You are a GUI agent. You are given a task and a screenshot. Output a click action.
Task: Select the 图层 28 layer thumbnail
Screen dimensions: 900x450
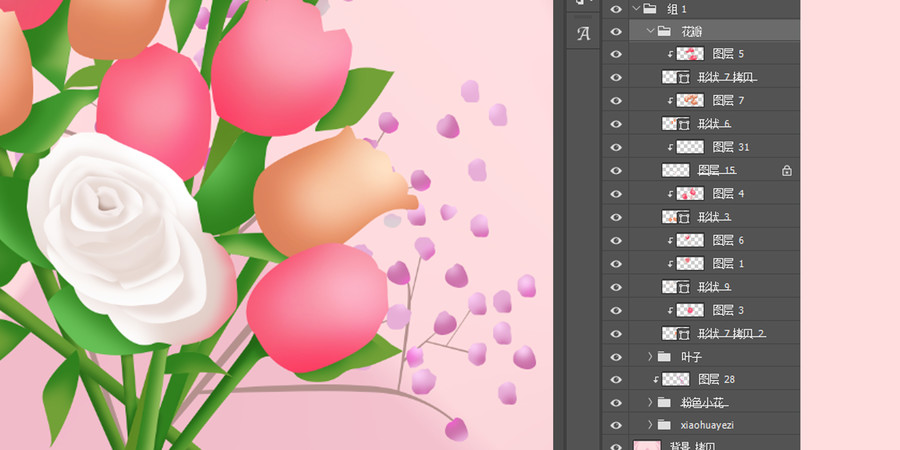(x=676, y=379)
